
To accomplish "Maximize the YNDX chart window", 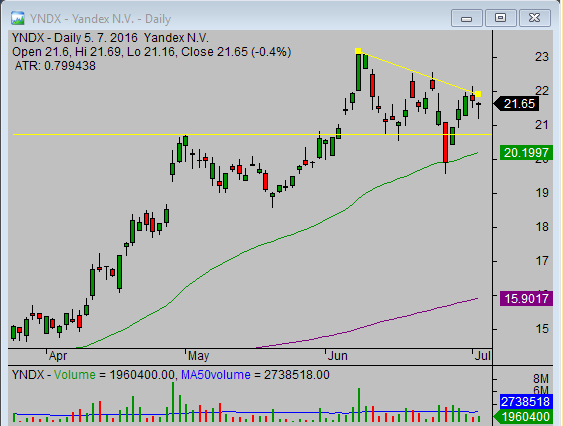I will (x=501, y=18).
